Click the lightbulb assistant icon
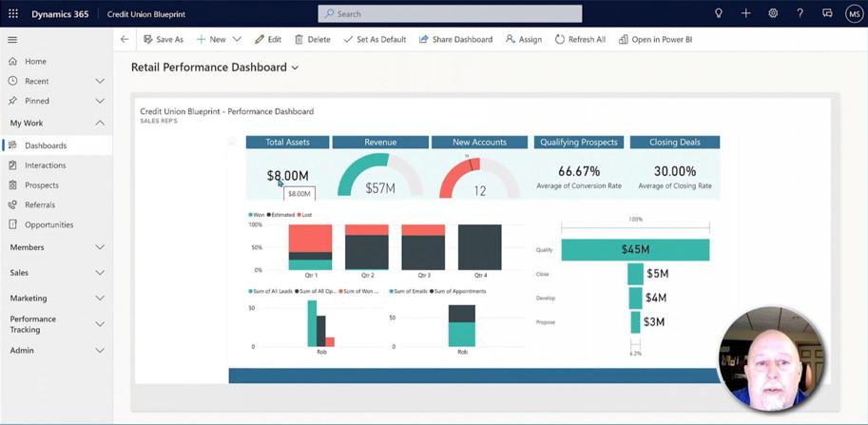868x425 pixels. 719,14
